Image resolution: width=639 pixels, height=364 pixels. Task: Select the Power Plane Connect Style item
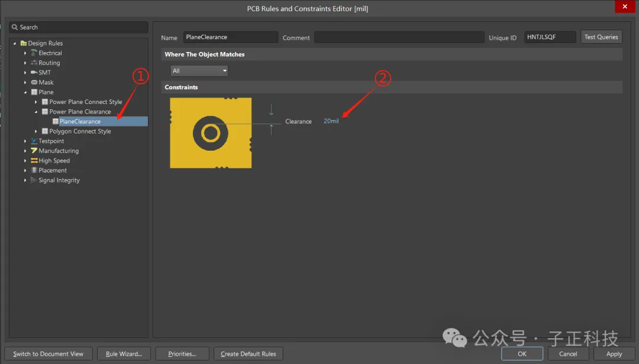(86, 102)
